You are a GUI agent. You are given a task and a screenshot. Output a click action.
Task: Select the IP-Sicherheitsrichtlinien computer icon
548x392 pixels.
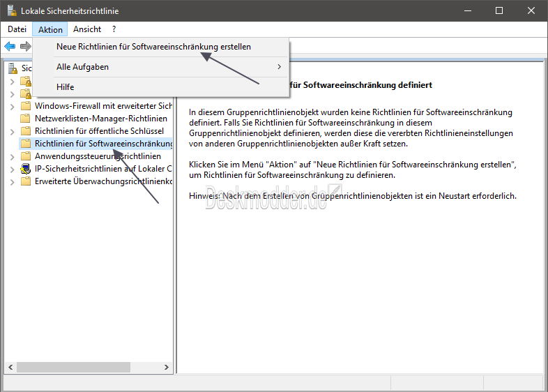click(26, 169)
